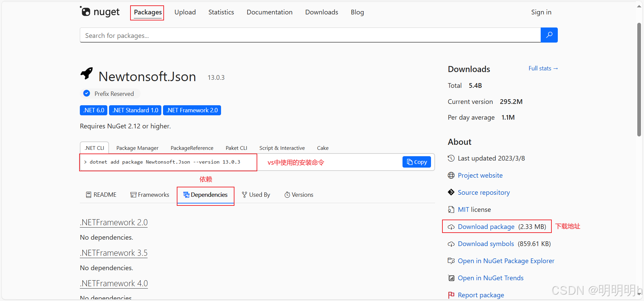644x301 pixels.
Task: Click the blue search magnifier button
Action: (549, 35)
